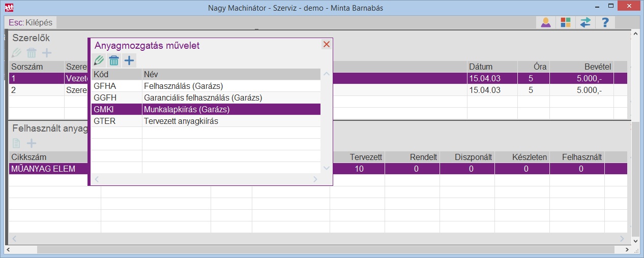Click the colored tiles icon in top toolbar
This screenshot has width=644, height=258.
point(566,23)
